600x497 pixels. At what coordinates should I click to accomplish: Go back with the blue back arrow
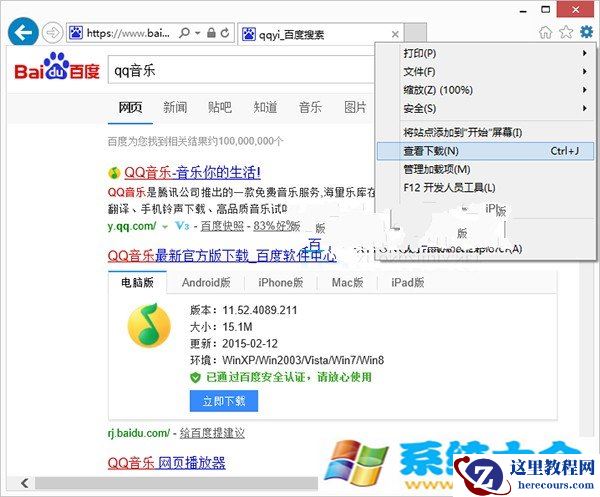click(x=23, y=33)
